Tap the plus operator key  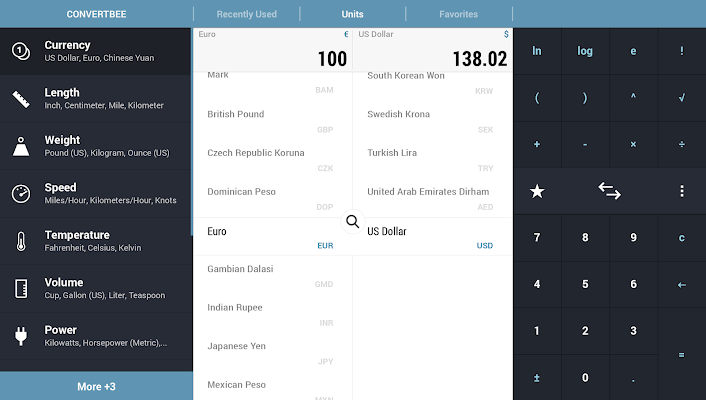click(x=537, y=144)
